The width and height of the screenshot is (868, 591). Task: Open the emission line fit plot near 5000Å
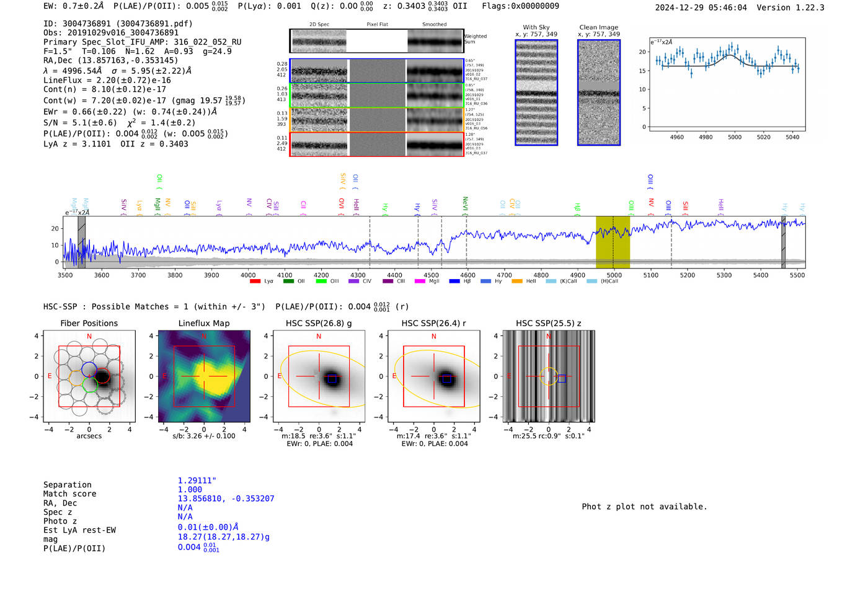coord(727,84)
